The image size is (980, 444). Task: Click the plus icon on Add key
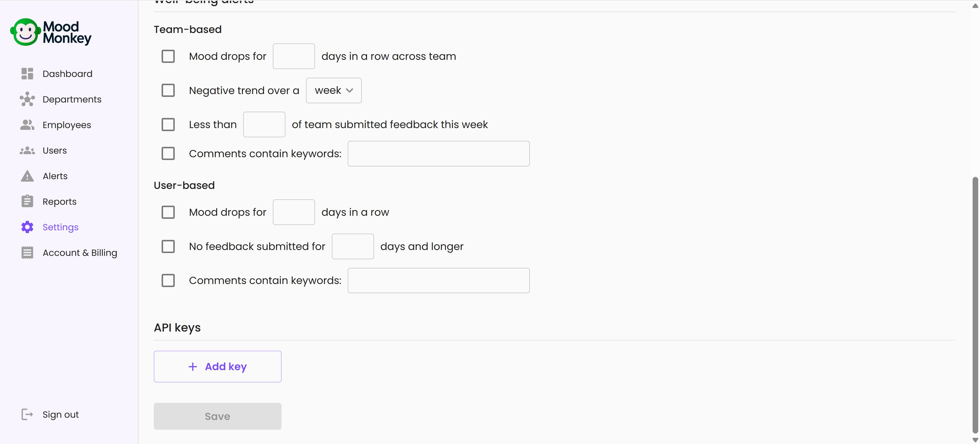click(x=193, y=366)
